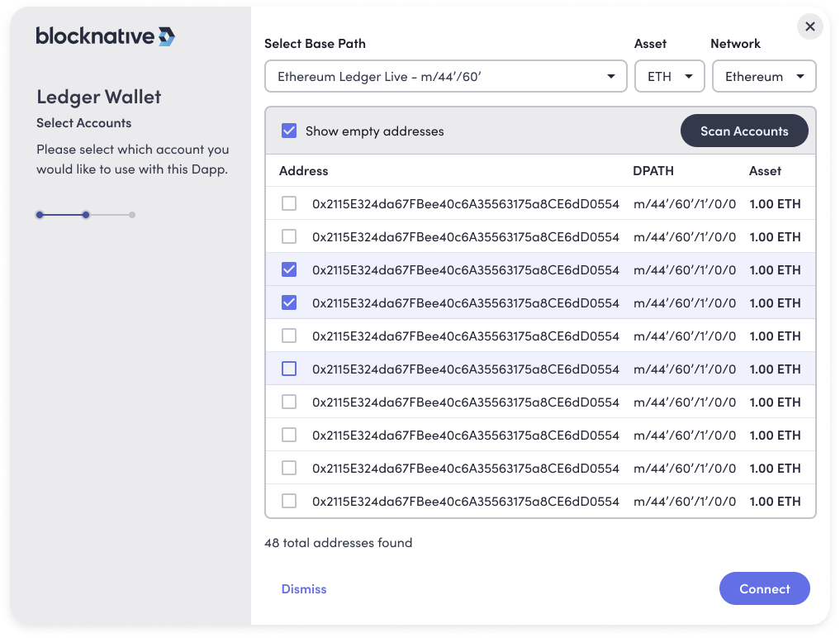This screenshot has width=840, height=638.
Task: Uncheck the fourth address row's checked checkbox
Action: pyautogui.click(x=289, y=303)
